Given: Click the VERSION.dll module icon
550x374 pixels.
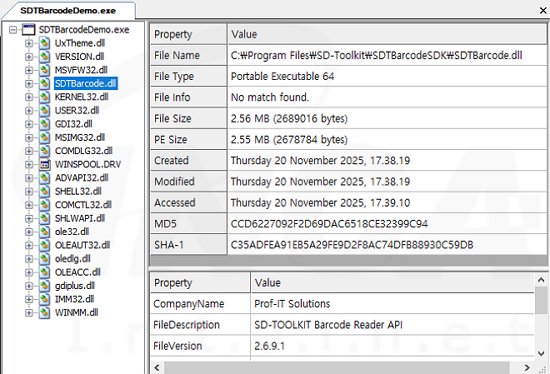Looking at the screenshot, I should pyautogui.click(x=44, y=56).
